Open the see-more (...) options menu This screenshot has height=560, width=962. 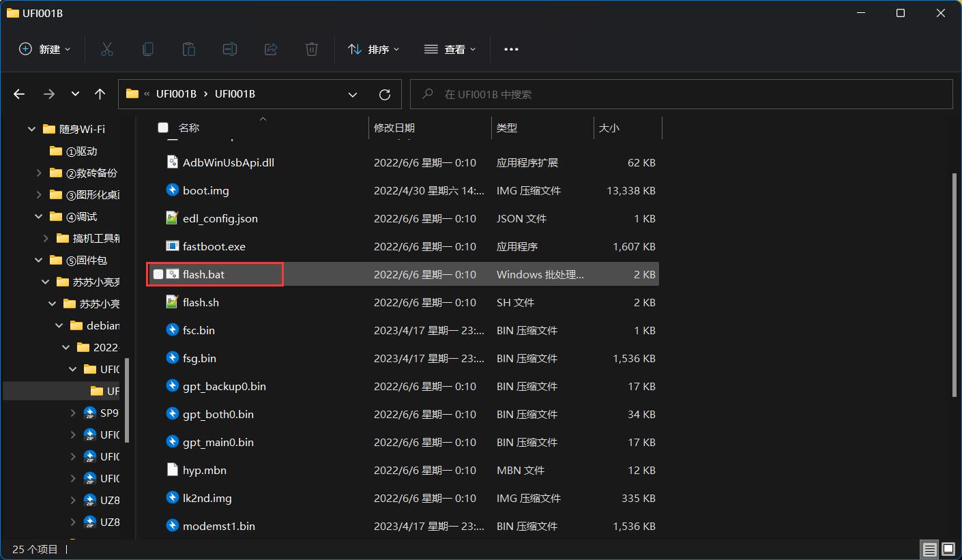click(x=510, y=48)
